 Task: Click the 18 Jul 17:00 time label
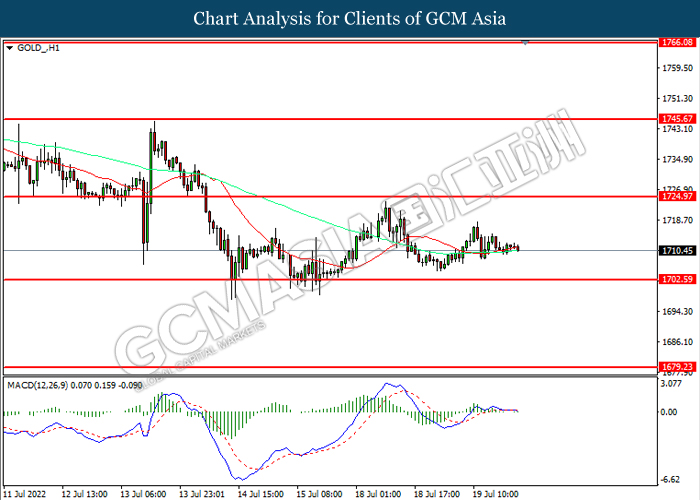[x=437, y=494]
